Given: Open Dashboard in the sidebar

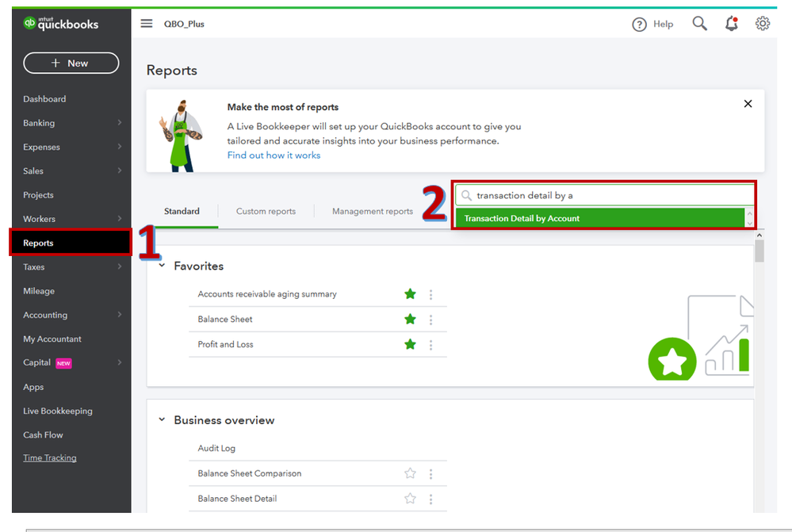Looking at the screenshot, I should coord(44,99).
